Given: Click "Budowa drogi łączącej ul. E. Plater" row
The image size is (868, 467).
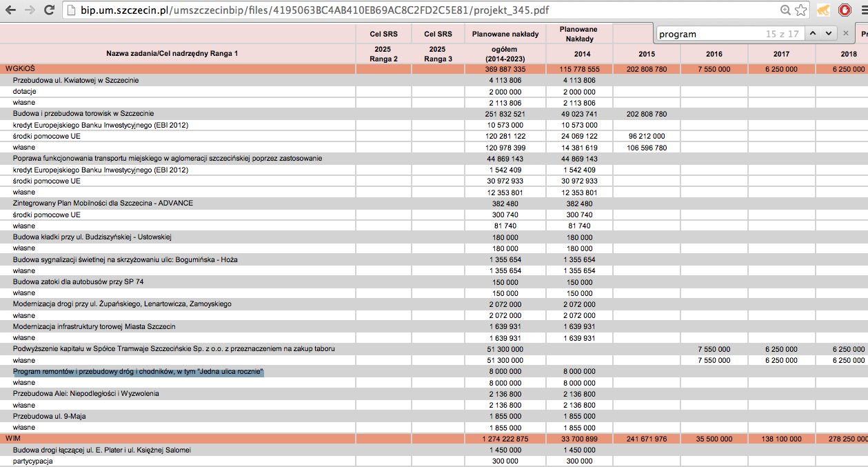Looking at the screenshot, I should pos(102,450).
